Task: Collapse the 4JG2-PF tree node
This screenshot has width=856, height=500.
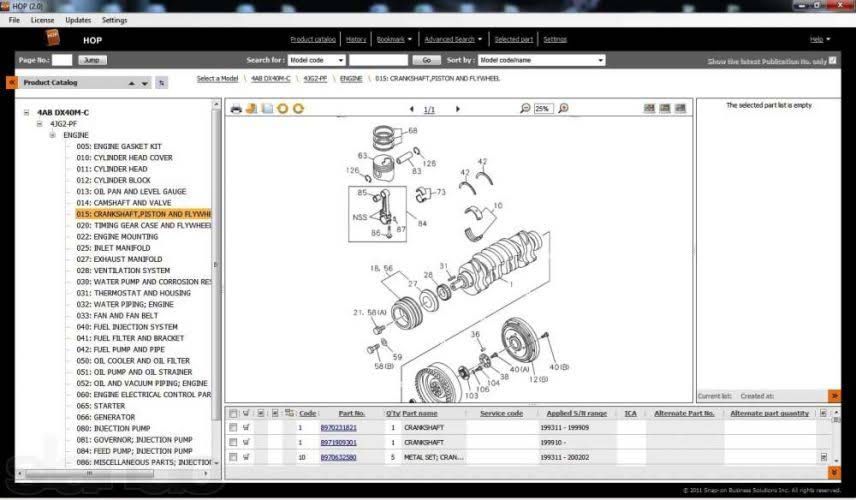Action: click(39, 124)
